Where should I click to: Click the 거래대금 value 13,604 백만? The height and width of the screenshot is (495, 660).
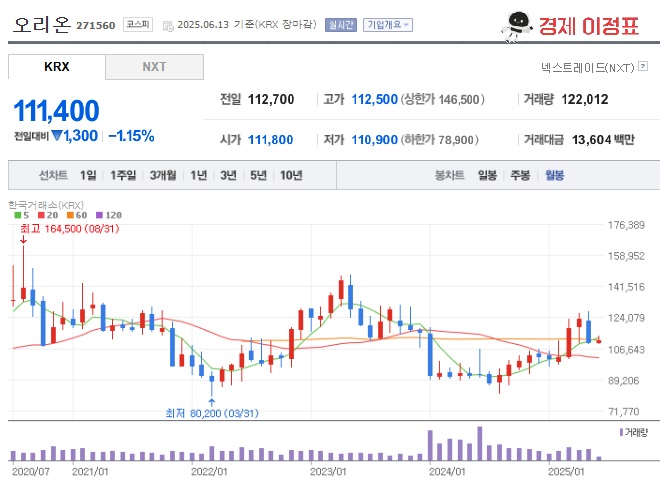(603, 139)
